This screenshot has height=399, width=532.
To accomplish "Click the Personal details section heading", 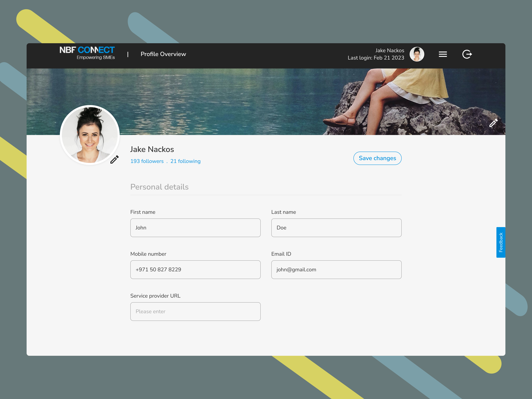I will coord(159,187).
